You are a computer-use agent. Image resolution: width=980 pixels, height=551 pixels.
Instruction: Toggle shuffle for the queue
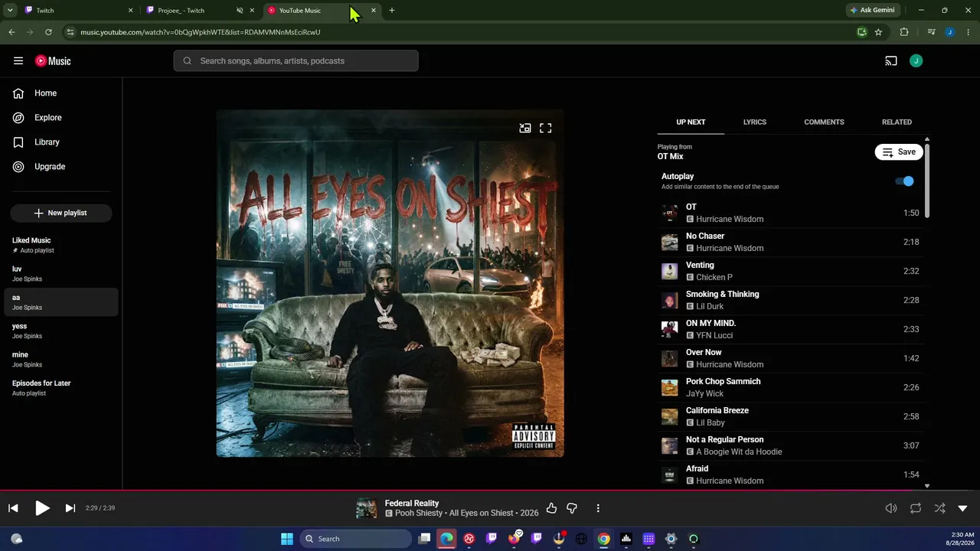tap(940, 508)
